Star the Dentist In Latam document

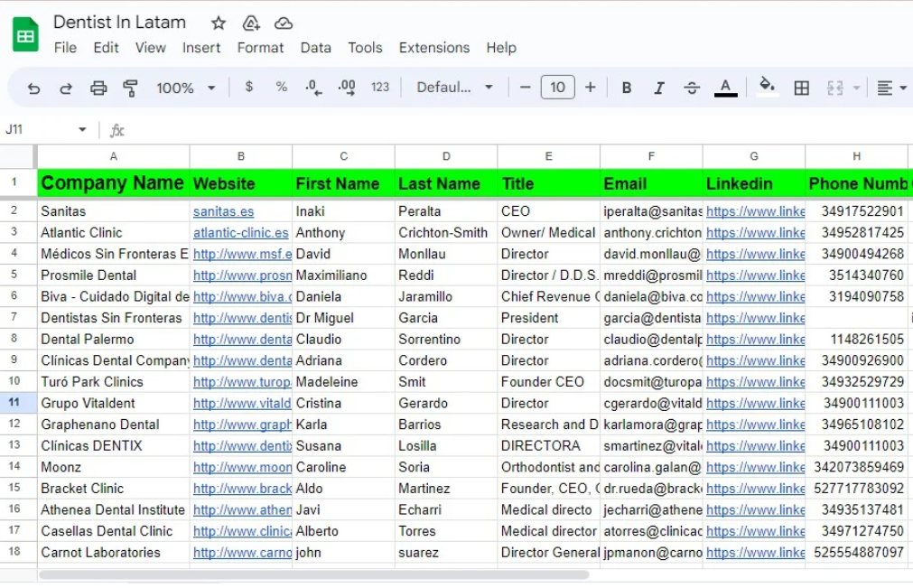click(x=219, y=23)
